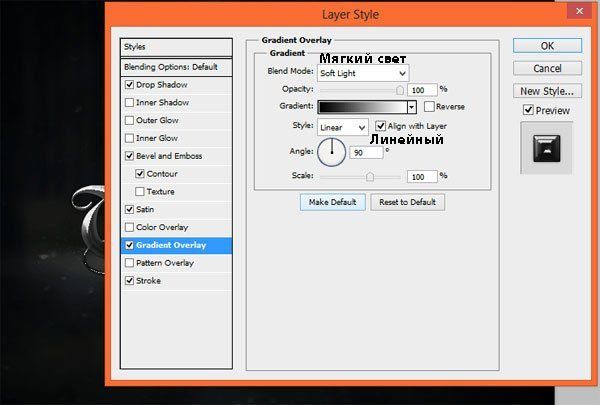Click the OK button
This screenshot has height=405, width=600.
tap(547, 46)
